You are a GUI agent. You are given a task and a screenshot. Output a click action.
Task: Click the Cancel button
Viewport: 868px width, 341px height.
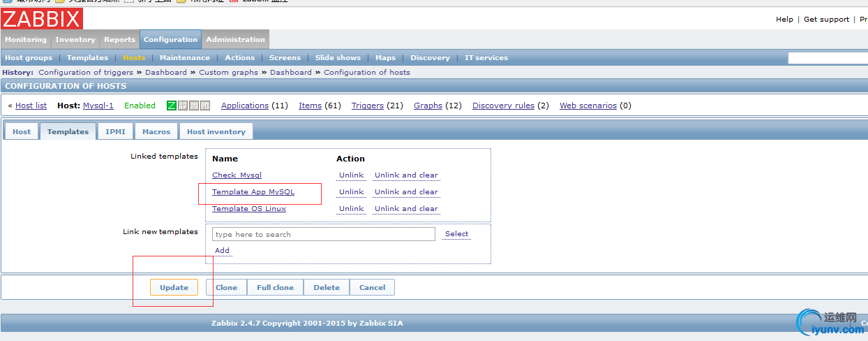pyautogui.click(x=372, y=287)
